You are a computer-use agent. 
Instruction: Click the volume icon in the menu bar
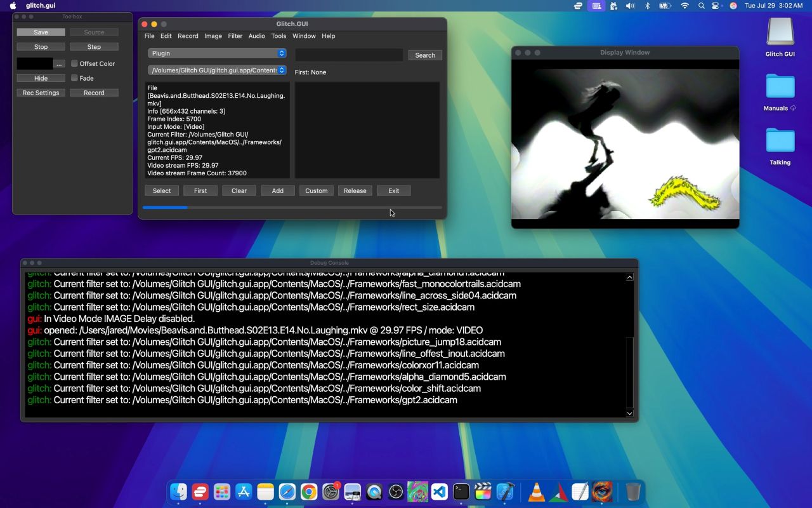point(630,6)
